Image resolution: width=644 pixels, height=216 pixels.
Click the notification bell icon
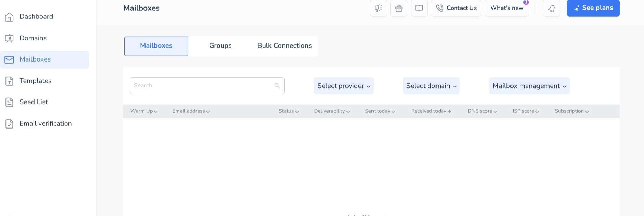[551, 8]
